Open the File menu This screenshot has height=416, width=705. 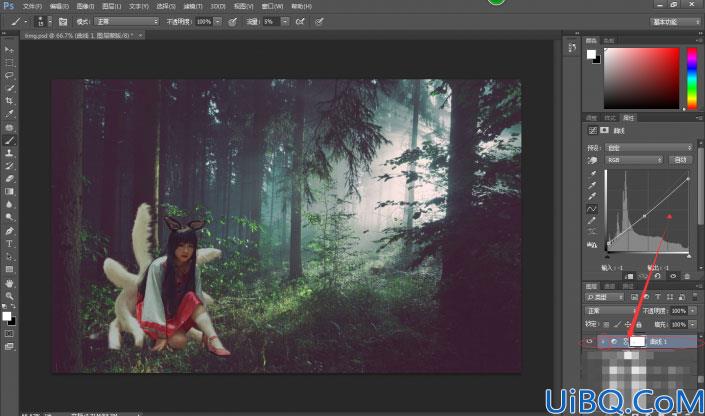(32, 6)
